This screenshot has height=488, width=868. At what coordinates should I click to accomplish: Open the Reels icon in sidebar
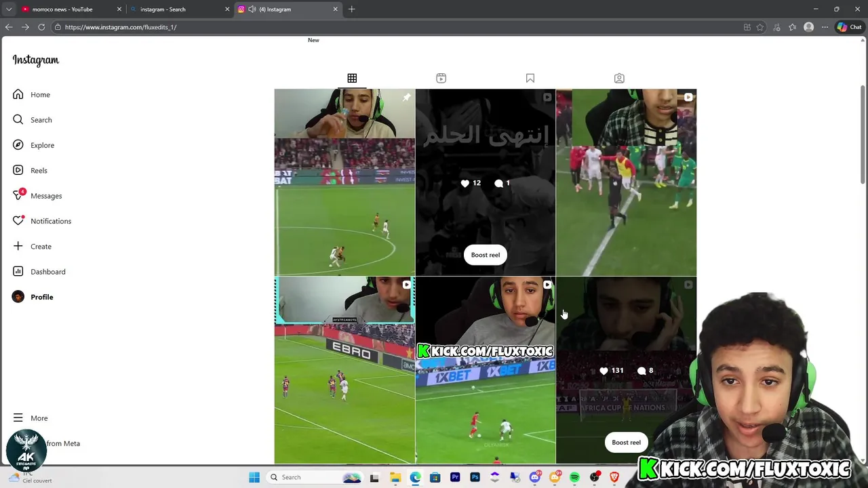click(x=18, y=170)
